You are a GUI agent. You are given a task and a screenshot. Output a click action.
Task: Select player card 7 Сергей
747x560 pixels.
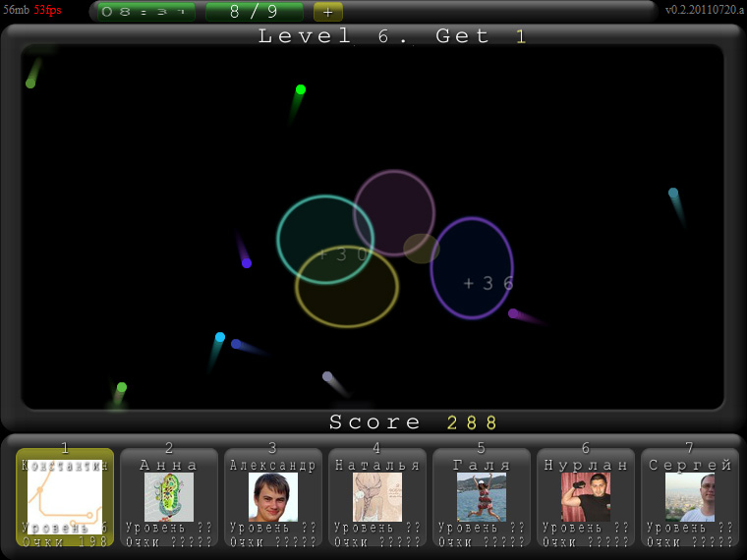pos(690,498)
